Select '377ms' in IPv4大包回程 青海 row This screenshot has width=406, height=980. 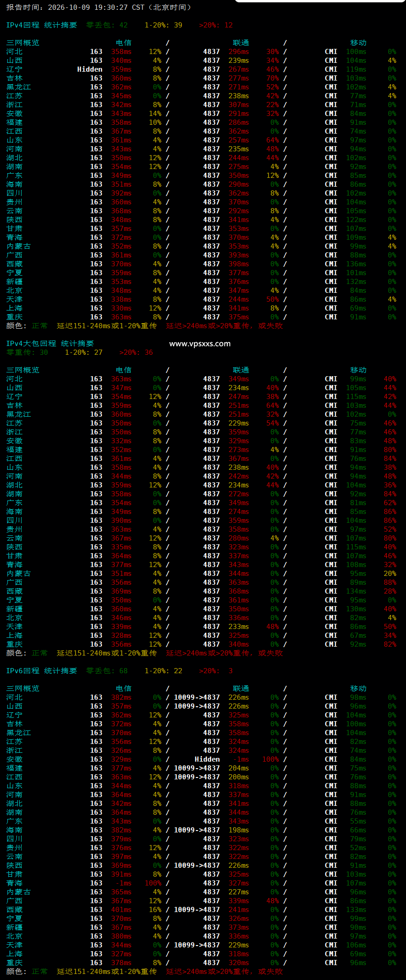(121, 565)
